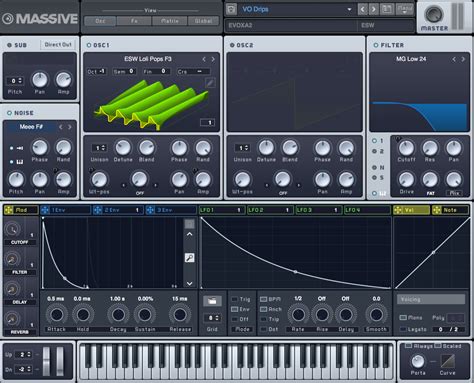Viewport: 474px width, 383px height.
Task: Open the preset browser icon next to arrows
Action: click(x=387, y=9)
